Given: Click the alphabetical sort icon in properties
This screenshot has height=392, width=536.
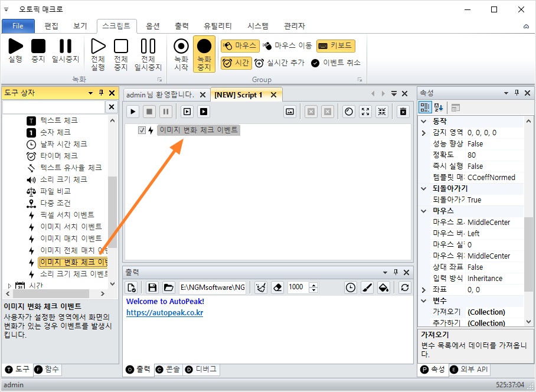Looking at the screenshot, I should [x=439, y=107].
